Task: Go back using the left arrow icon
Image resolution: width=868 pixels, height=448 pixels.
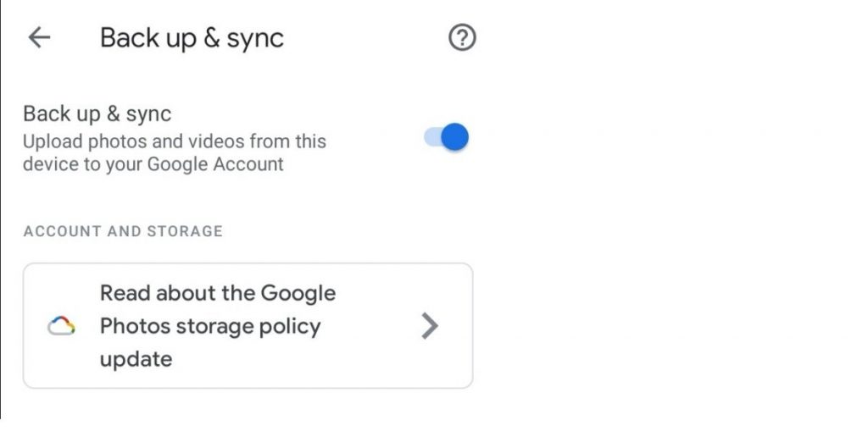Action: [39, 38]
